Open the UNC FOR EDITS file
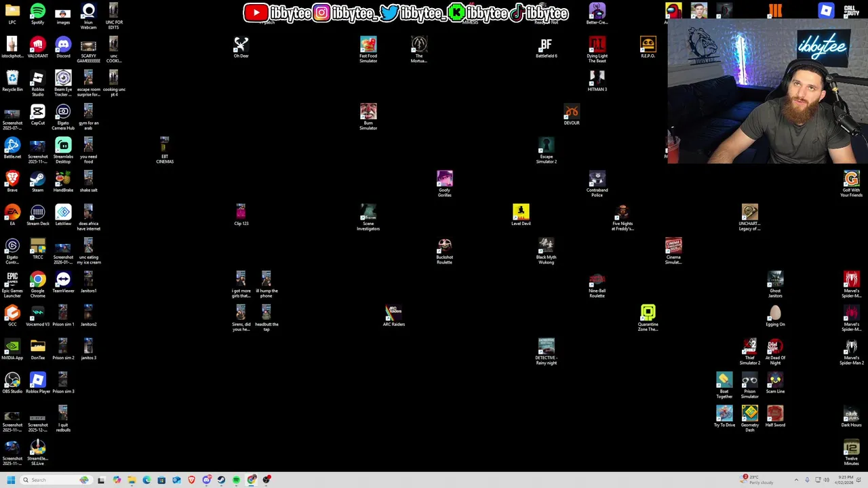The height and width of the screenshot is (488, 868). click(x=114, y=16)
